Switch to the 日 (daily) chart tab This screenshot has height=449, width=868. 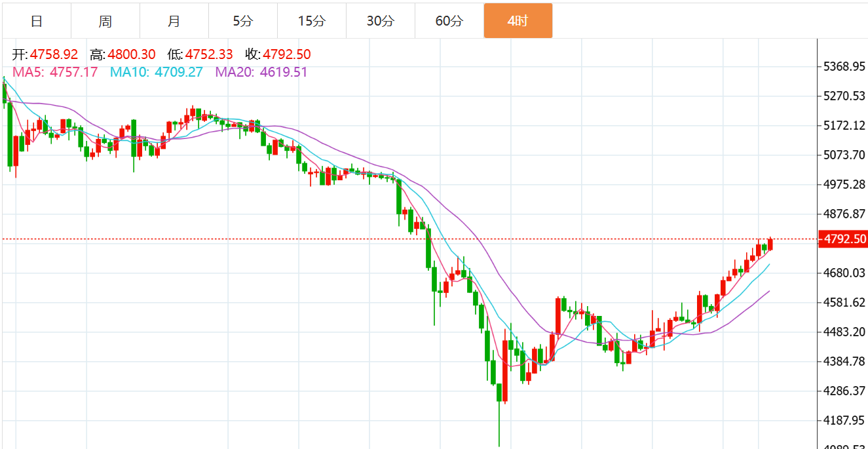point(37,21)
